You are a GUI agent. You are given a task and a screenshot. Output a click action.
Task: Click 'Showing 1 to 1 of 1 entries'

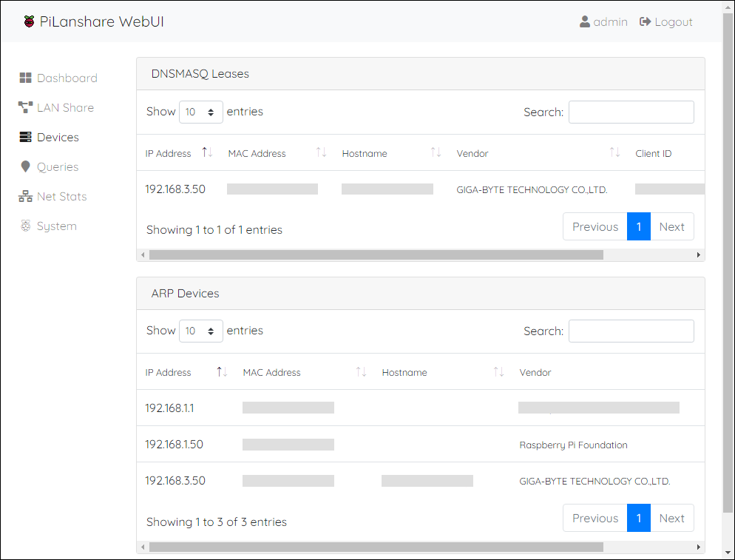coord(214,229)
